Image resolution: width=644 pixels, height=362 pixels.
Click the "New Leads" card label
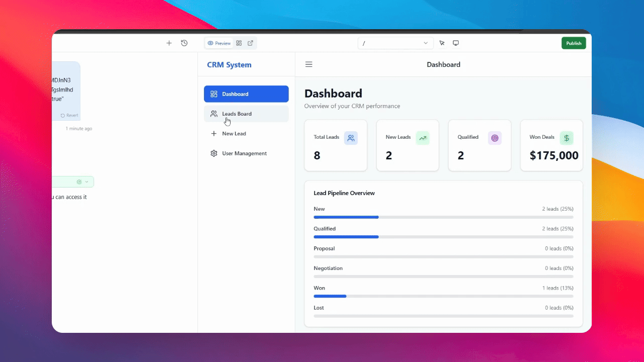coord(398,137)
